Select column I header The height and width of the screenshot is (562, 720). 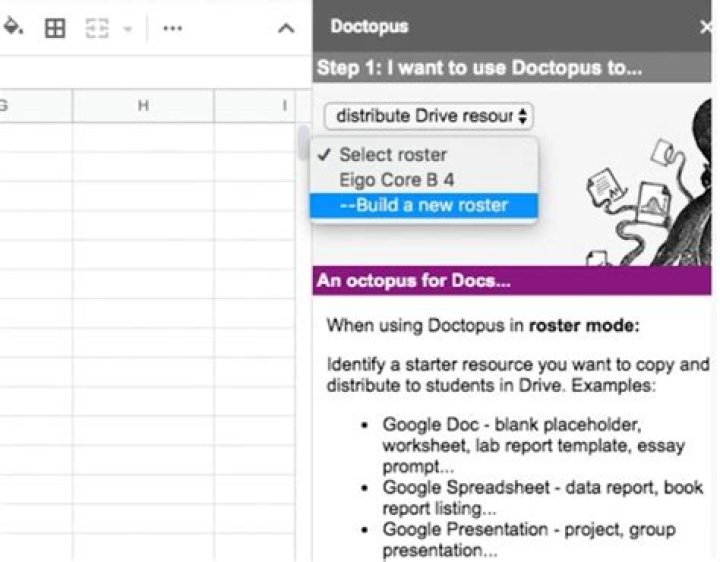(x=255, y=106)
